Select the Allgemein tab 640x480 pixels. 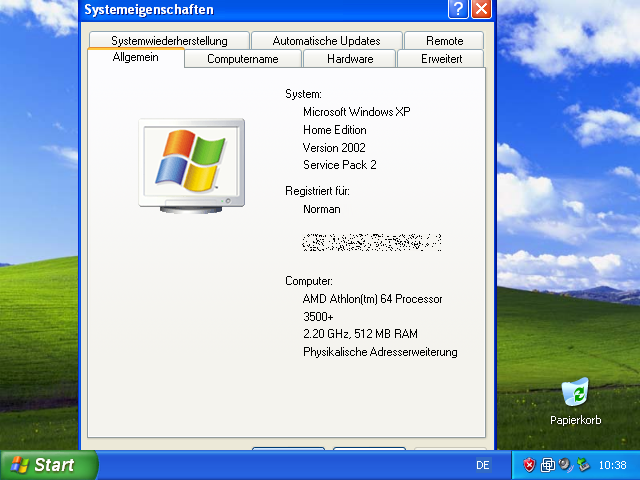click(x=136, y=58)
